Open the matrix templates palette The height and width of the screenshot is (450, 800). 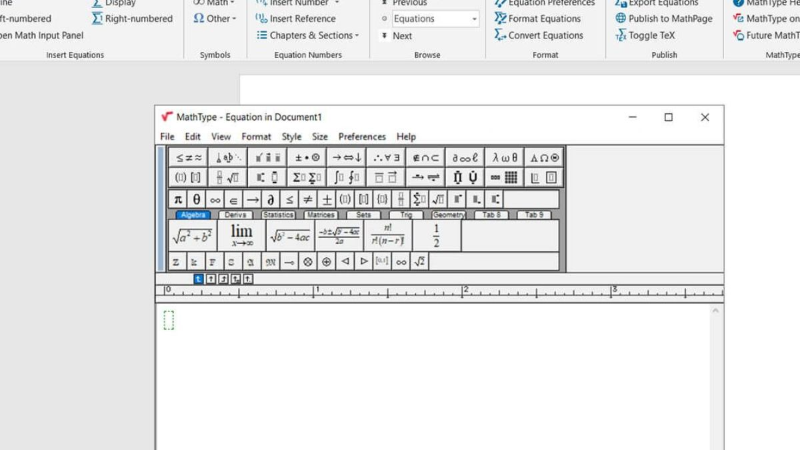click(505, 178)
